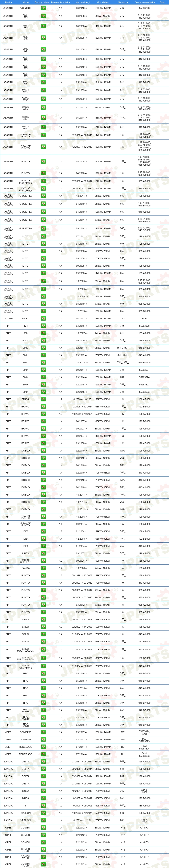The height and width of the screenshot is (868, 169).
Task: Click fuel icon in Fiat 500 C row
Action: pyautogui.click(x=43, y=340)
